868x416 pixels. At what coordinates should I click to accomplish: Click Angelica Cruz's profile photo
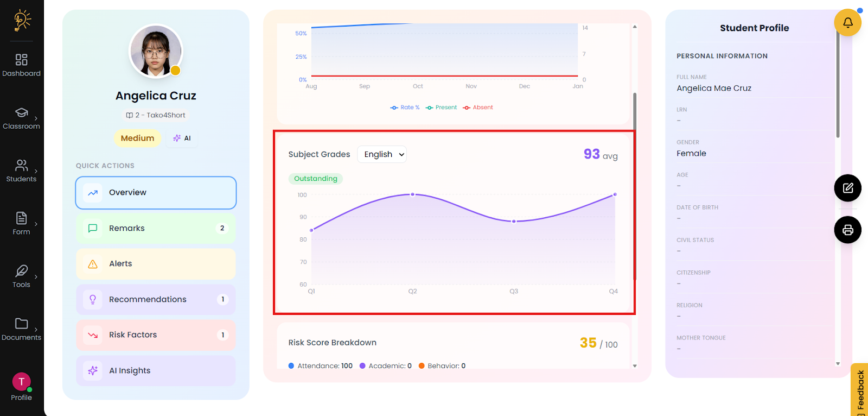tap(156, 52)
